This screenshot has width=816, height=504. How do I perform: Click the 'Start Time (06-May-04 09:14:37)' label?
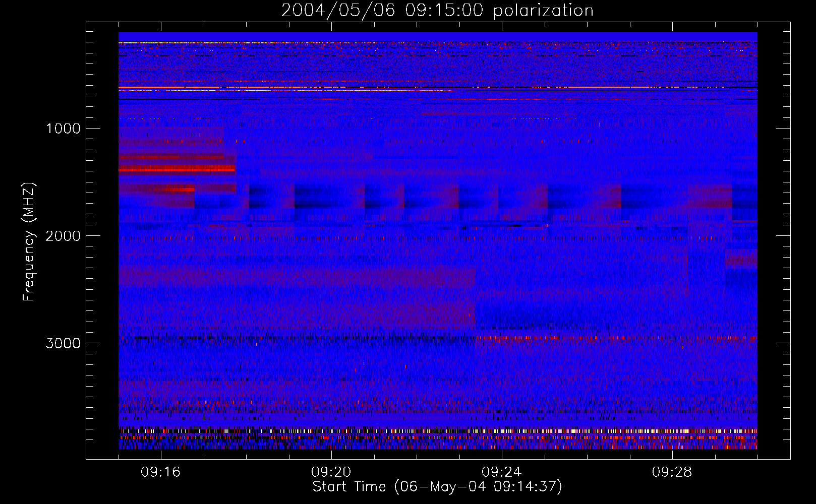click(x=437, y=487)
